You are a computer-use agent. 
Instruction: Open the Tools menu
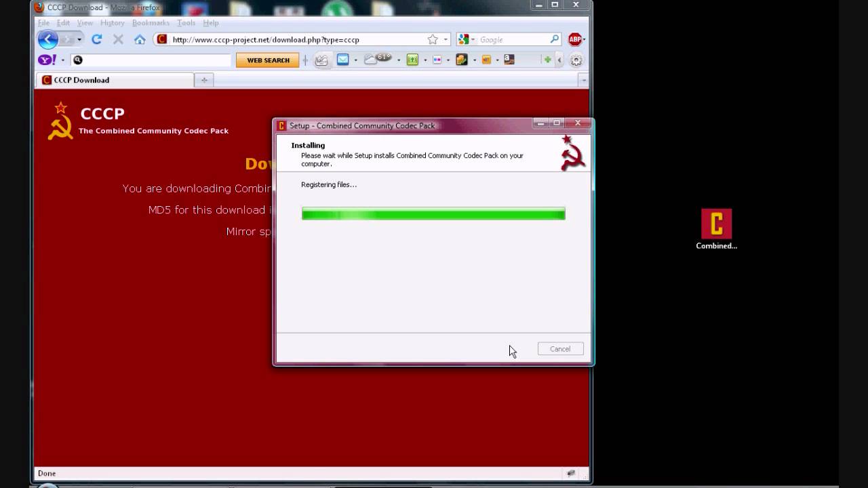point(186,22)
